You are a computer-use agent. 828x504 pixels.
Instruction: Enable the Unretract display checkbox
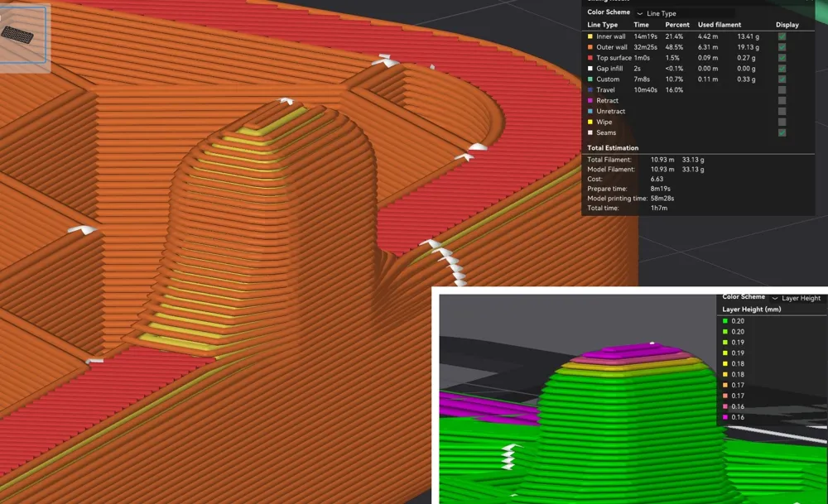click(782, 112)
